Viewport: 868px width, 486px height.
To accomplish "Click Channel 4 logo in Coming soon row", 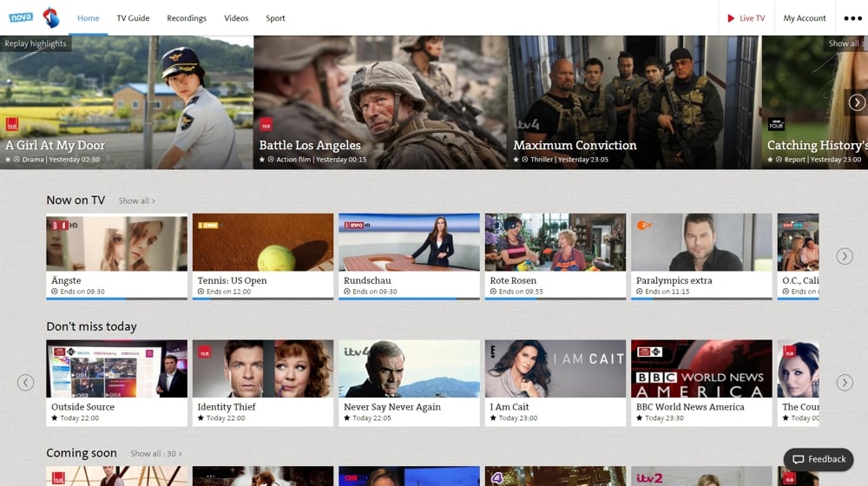I will coord(496,477).
